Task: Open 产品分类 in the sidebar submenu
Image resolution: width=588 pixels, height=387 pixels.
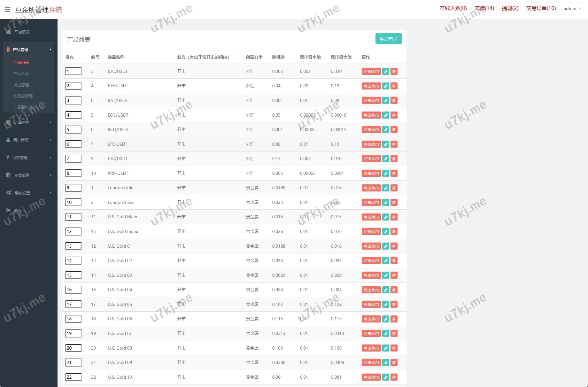Action: click(x=21, y=74)
